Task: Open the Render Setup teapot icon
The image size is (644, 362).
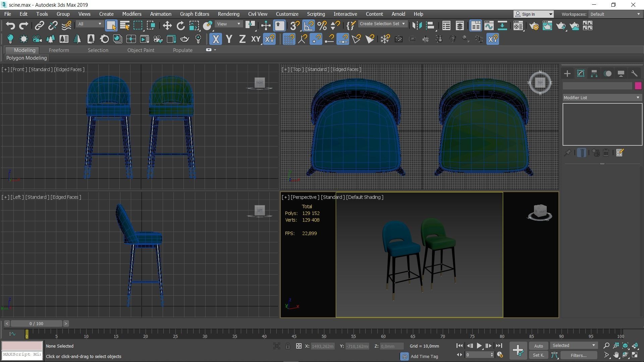Action: click(534, 26)
